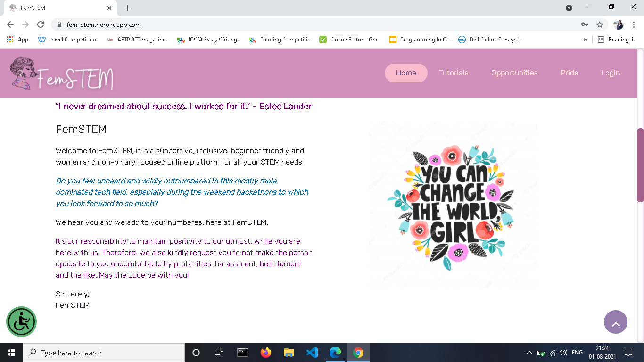The width and height of the screenshot is (644, 362).
Task: Open the Windows Start menu
Action: (x=11, y=353)
